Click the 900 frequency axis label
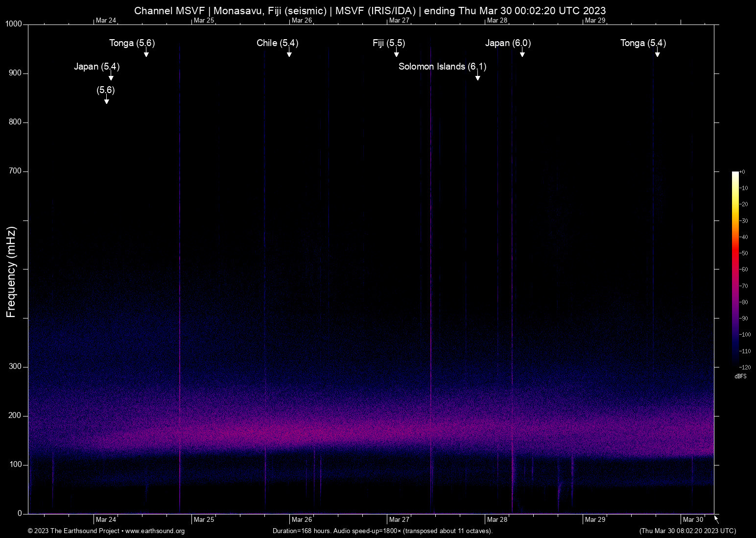756x538 pixels. point(15,73)
